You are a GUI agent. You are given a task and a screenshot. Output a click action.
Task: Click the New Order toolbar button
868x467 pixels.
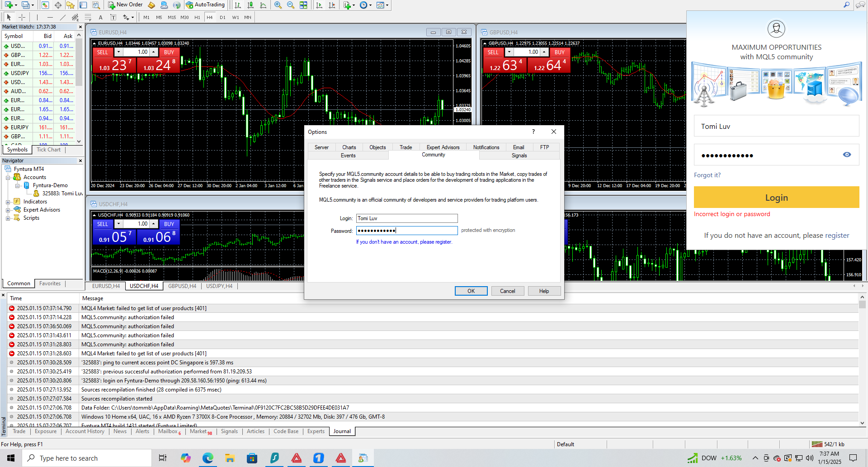pyautogui.click(x=125, y=5)
